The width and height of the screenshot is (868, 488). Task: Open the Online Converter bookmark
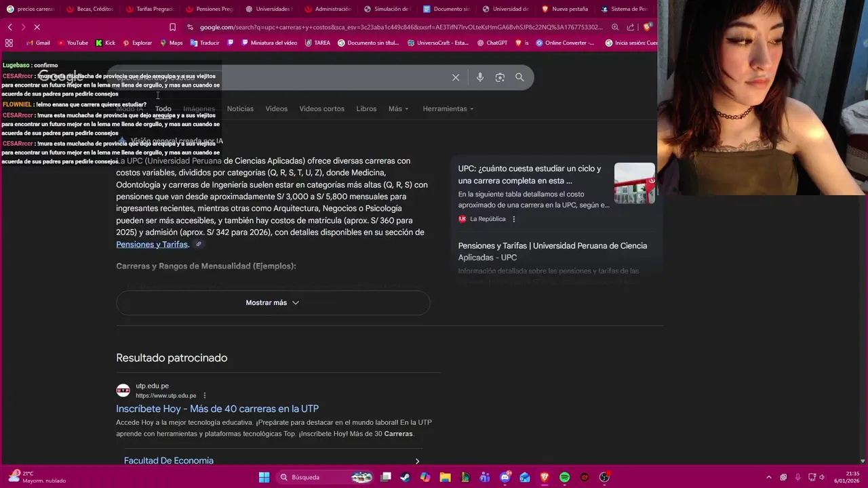click(x=565, y=43)
